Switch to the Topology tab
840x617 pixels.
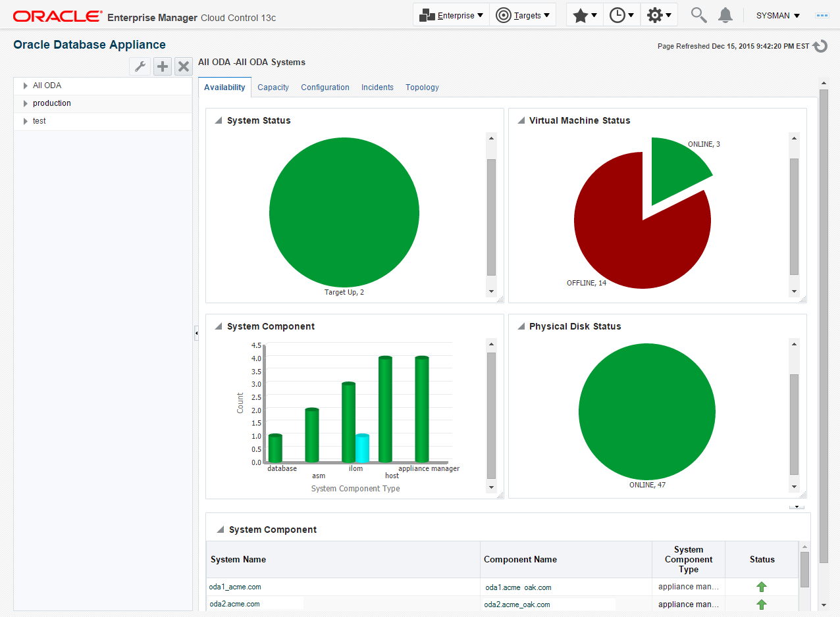[422, 87]
